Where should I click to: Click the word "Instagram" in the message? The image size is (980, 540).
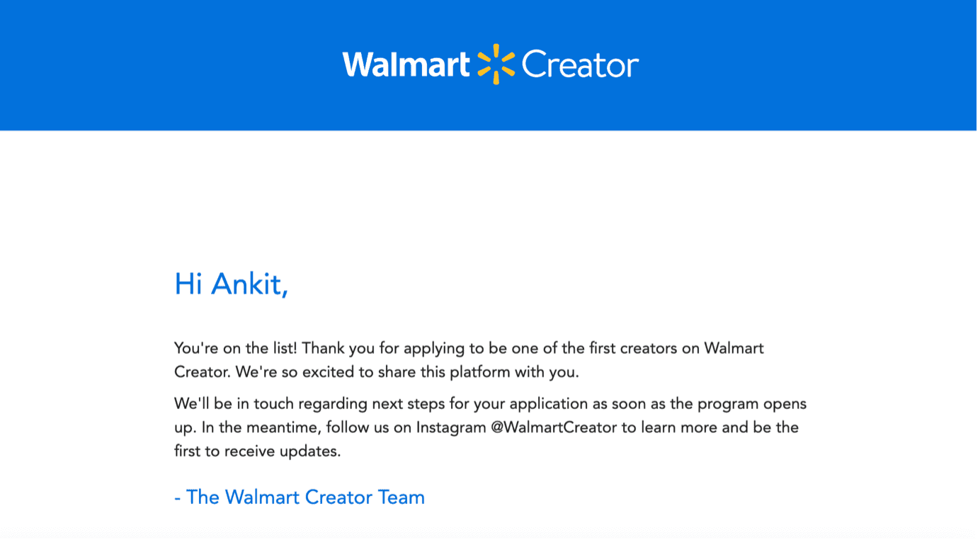(x=450, y=427)
